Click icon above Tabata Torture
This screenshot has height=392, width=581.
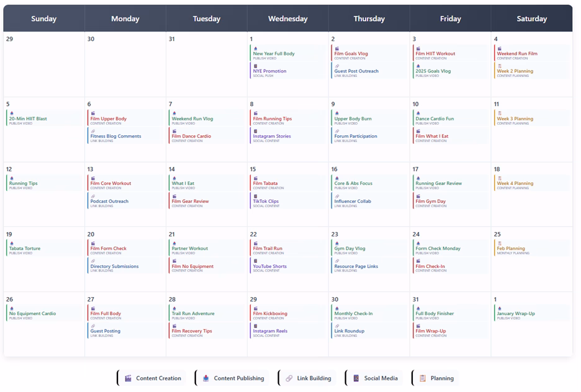click(x=12, y=244)
